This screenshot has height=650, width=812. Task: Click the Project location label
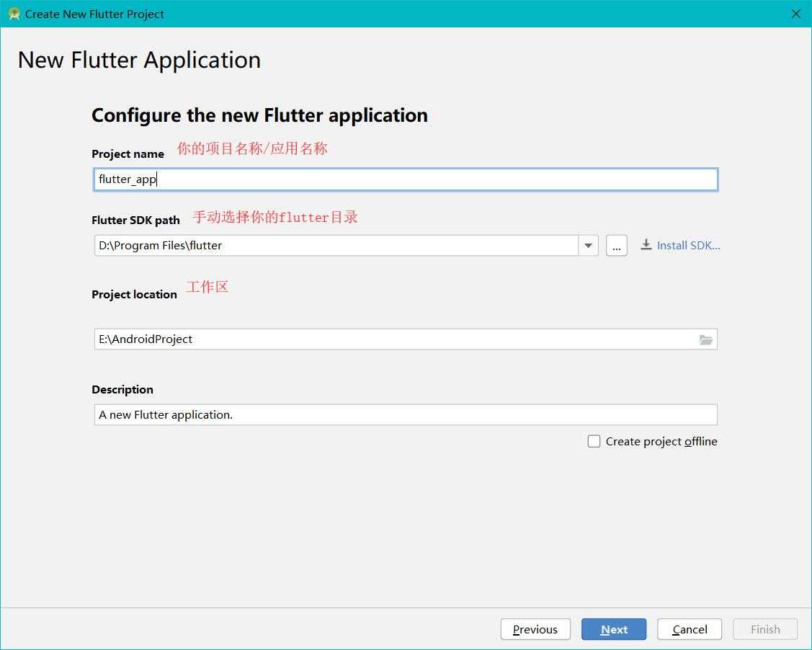[x=134, y=294]
